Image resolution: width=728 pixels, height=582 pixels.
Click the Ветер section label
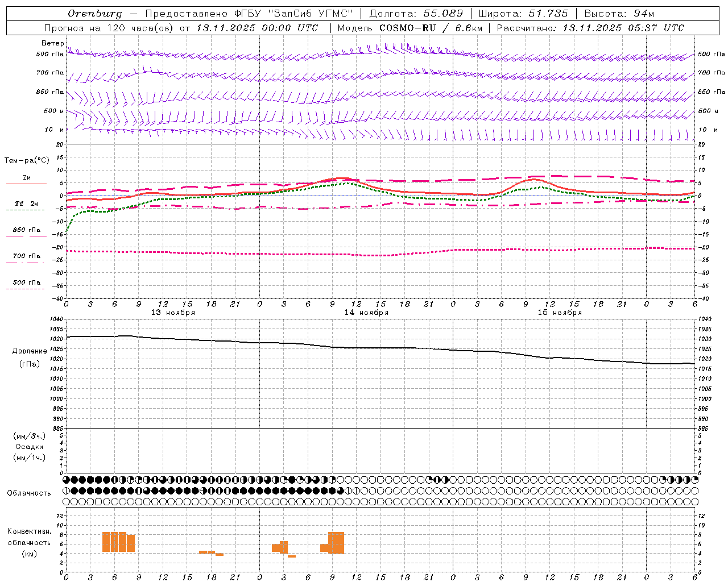[x=53, y=43]
